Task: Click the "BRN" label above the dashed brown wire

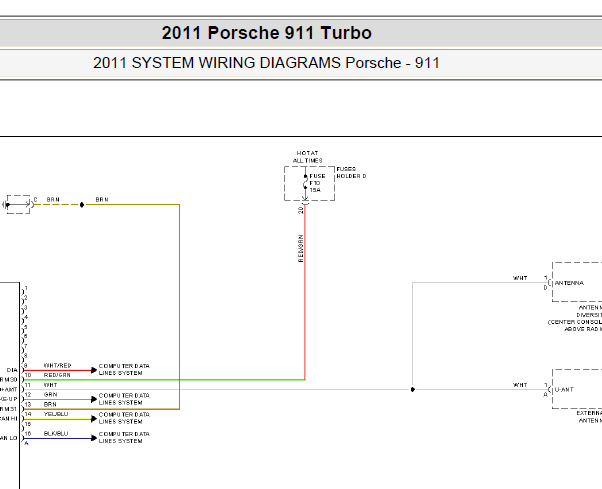Action: point(53,200)
